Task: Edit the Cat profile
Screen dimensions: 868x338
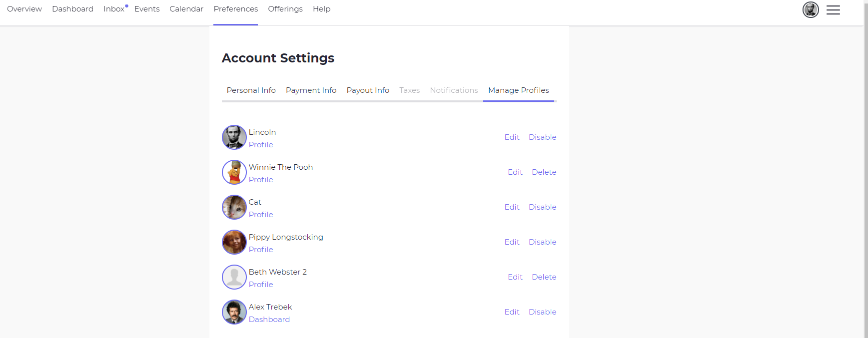Action: pyautogui.click(x=512, y=207)
